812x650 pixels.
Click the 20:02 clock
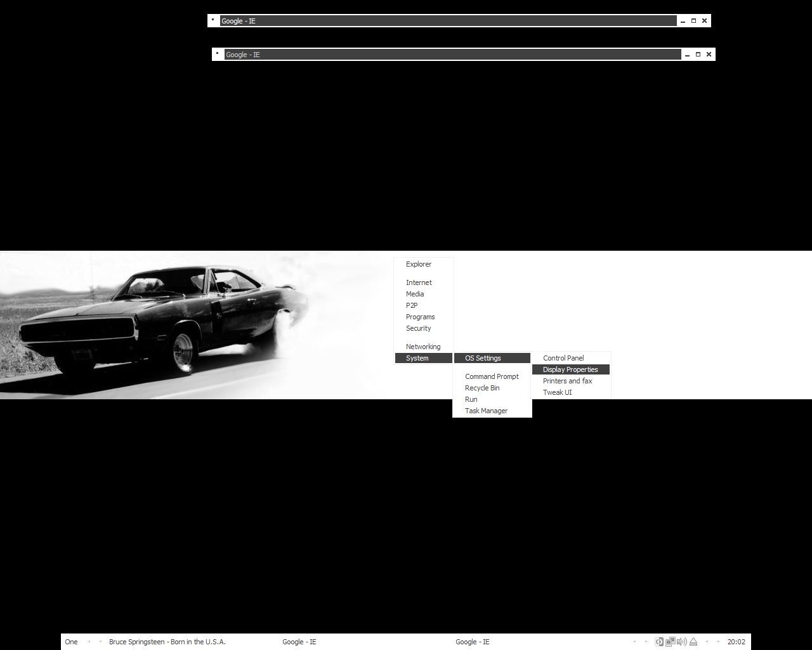[737, 642]
